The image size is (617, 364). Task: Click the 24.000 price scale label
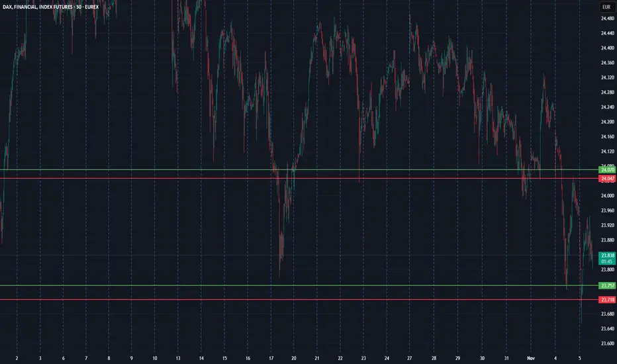(607, 196)
